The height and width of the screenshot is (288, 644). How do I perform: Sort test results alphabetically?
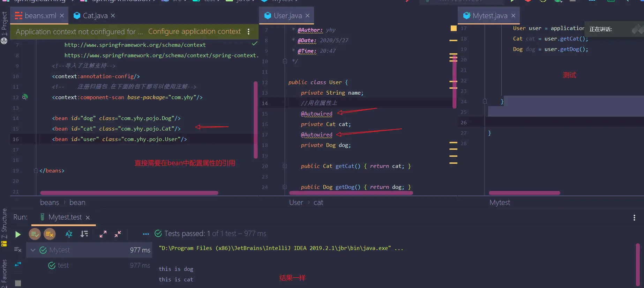pyautogui.click(x=69, y=234)
